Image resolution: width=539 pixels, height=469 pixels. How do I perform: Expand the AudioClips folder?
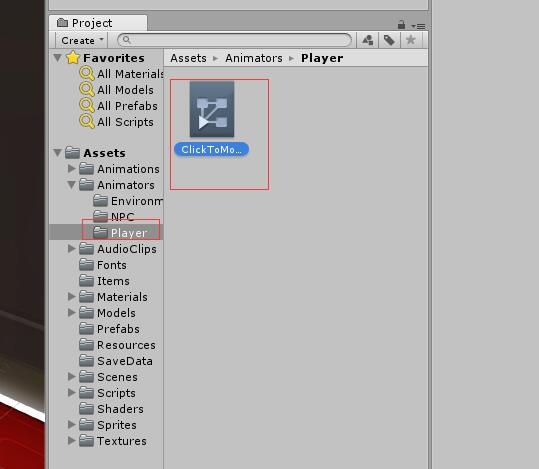pos(72,249)
